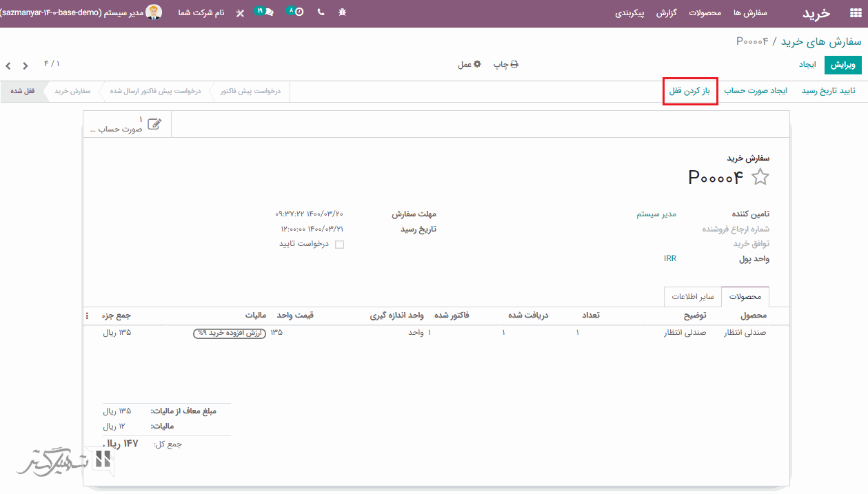The height and width of the screenshot is (494, 868).
Task: Open the چاپ print dropdown
Action: (505, 64)
